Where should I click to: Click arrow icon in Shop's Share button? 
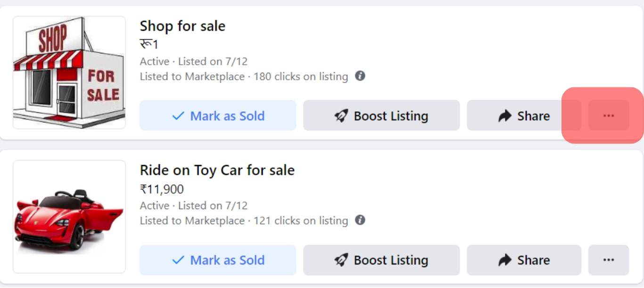coord(505,116)
